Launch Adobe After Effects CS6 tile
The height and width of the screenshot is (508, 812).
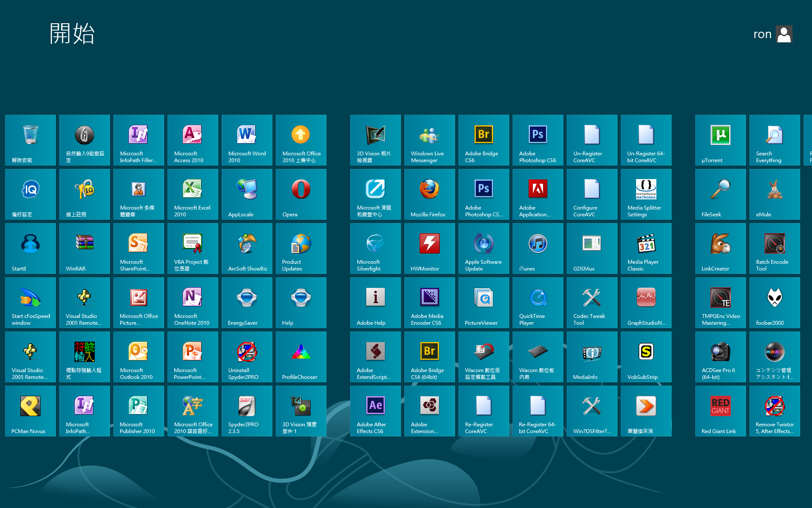[375, 411]
